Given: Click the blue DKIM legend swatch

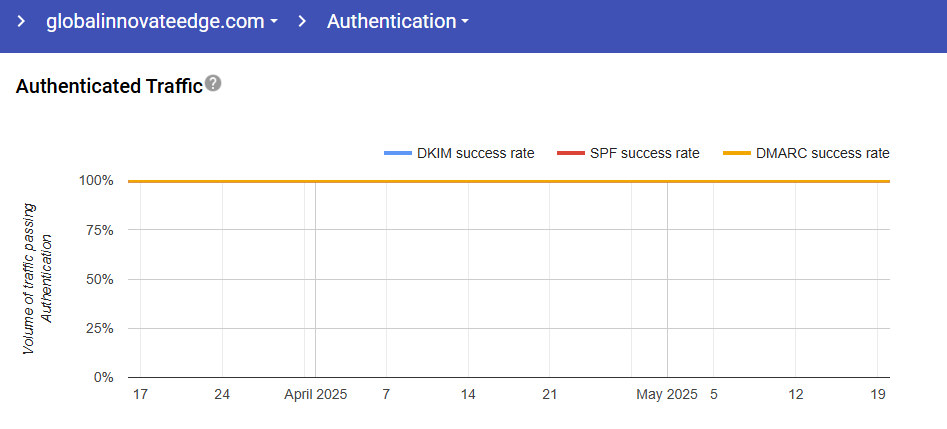Looking at the screenshot, I should 398,153.
